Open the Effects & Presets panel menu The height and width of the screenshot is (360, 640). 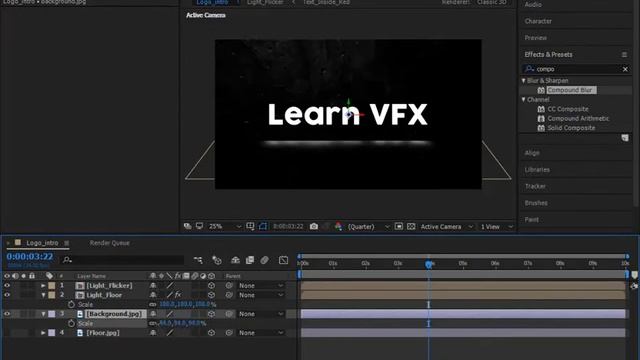tap(624, 55)
